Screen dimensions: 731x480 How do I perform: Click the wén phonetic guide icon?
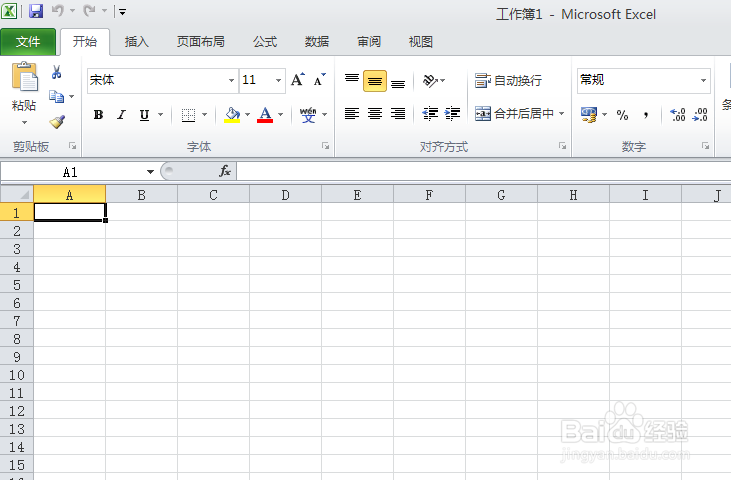tap(308, 115)
